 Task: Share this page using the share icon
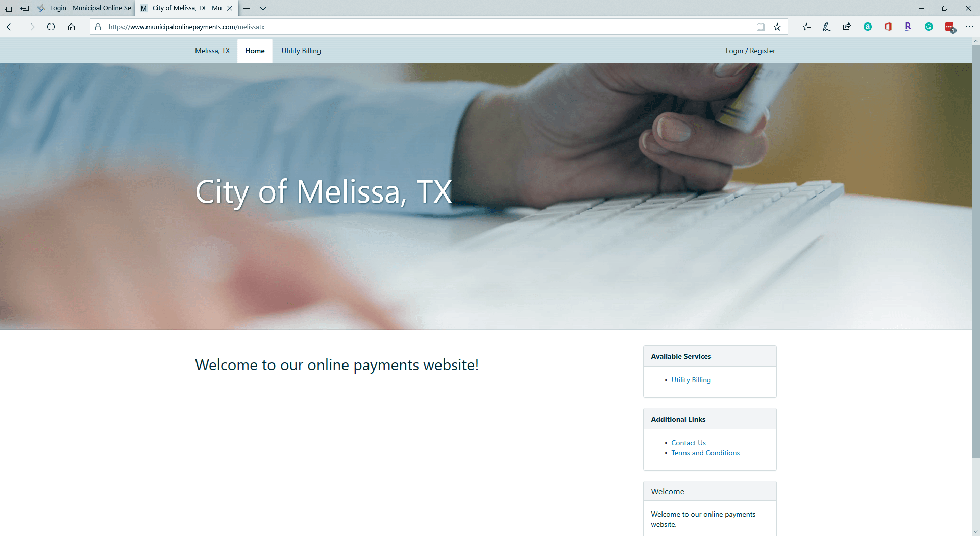point(847,27)
